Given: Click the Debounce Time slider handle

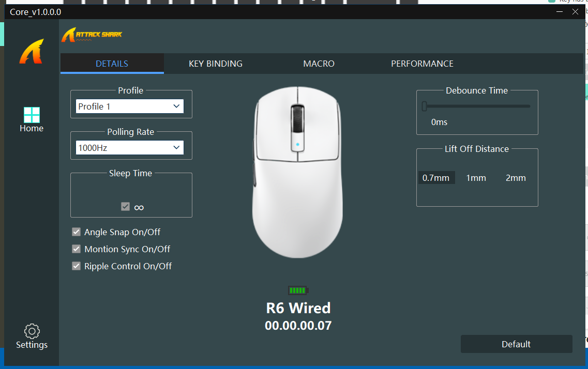Looking at the screenshot, I should coord(424,106).
